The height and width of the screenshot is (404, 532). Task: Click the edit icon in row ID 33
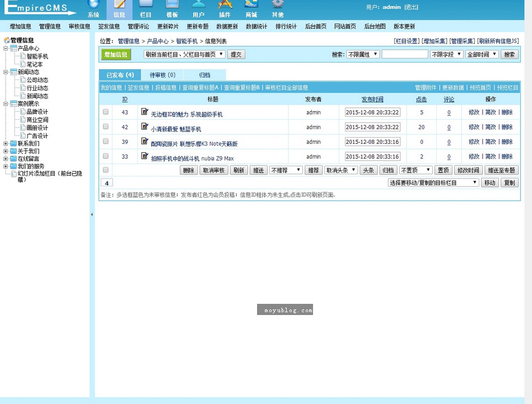145,156
